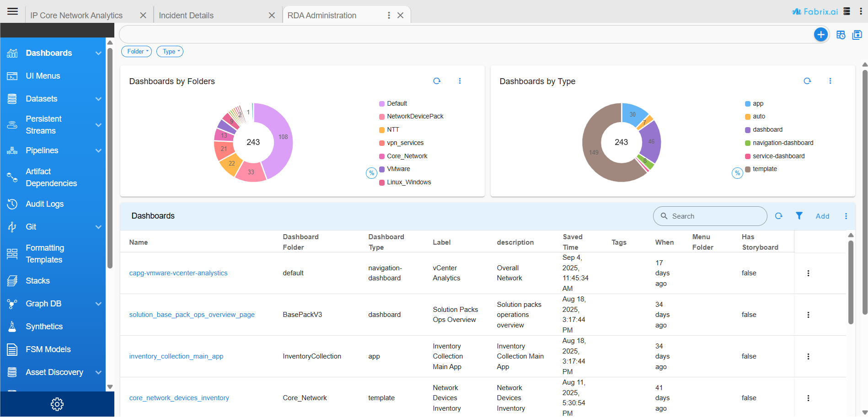Refresh the Dashboards by Type chart
Screen dimensions: 868x418
[x=807, y=81]
